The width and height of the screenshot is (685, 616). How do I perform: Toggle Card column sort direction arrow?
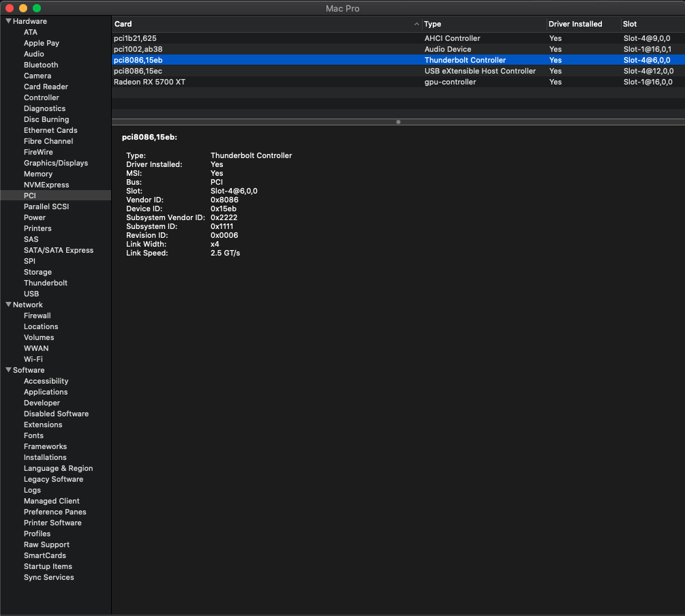coord(416,24)
